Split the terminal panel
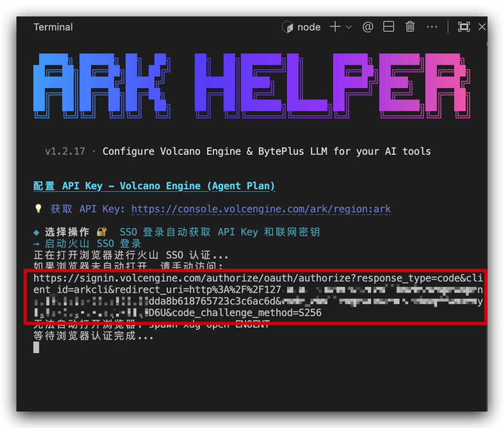 click(389, 27)
